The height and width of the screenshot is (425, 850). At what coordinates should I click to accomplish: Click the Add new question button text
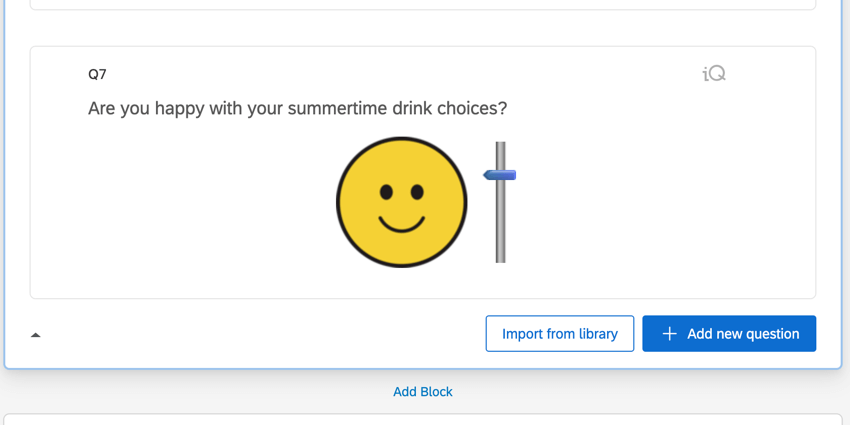click(x=743, y=334)
